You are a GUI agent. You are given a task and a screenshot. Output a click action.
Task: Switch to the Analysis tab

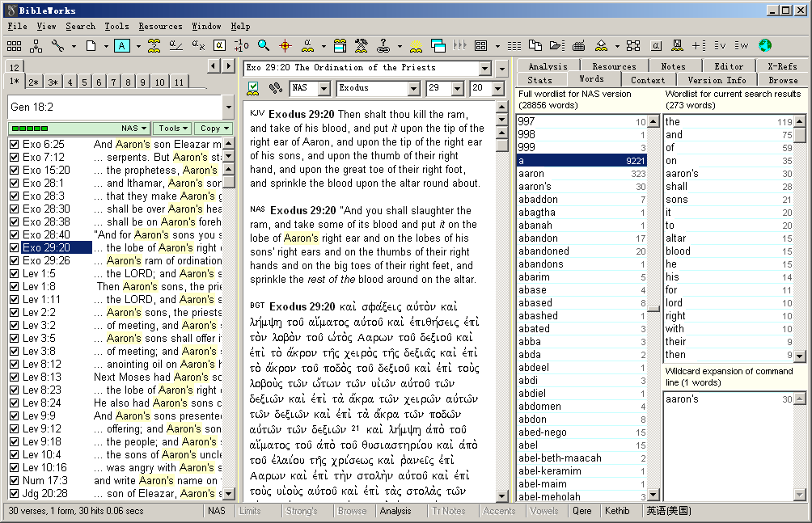click(548, 66)
